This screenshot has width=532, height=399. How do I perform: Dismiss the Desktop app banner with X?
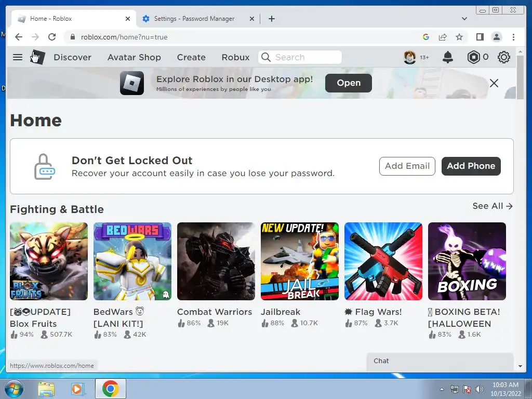[x=494, y=83]
